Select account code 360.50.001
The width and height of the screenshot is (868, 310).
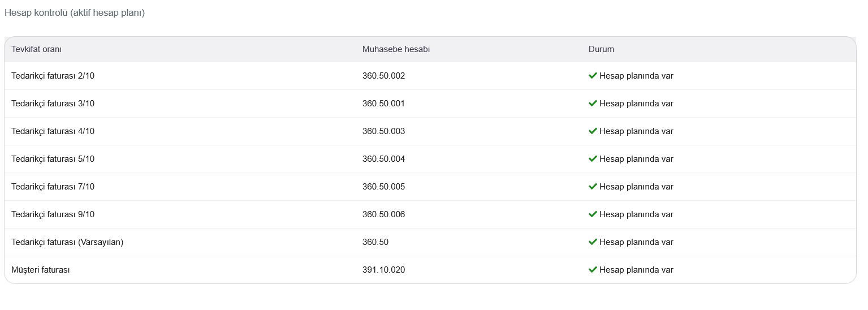click(384, 104)
